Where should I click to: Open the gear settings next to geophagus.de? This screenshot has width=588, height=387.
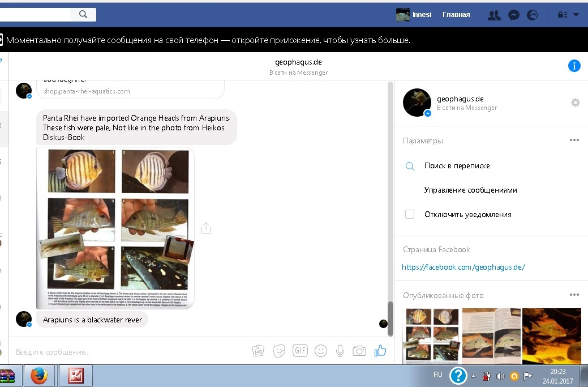pos(575,103)
